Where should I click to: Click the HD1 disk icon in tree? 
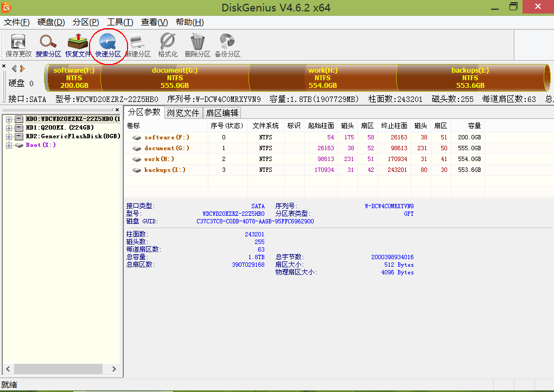coord(19,127)
